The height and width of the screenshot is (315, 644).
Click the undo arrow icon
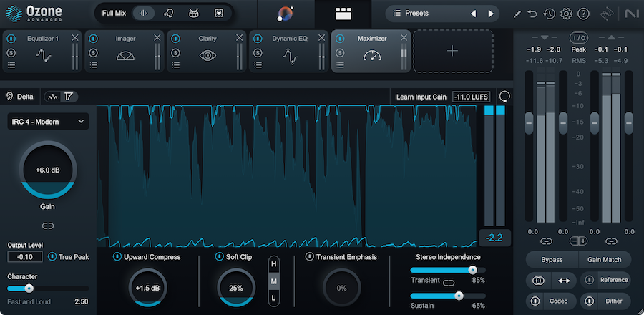point(532,14)
